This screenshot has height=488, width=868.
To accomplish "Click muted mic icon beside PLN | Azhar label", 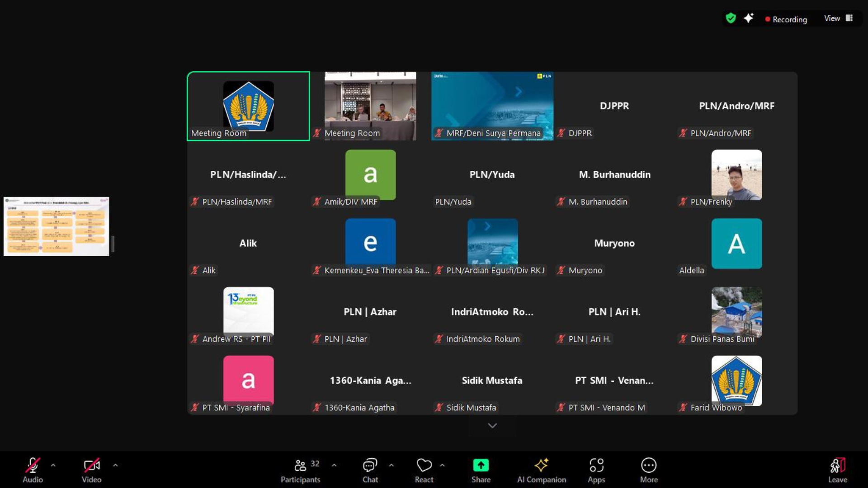I will pyautogui.click(x=317, y=339).
